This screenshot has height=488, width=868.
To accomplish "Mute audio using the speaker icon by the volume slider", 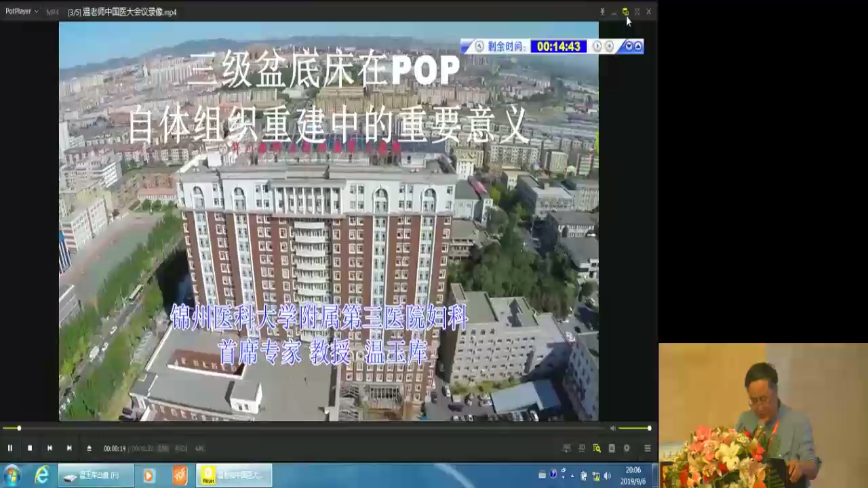I will (x=613, y=428).
